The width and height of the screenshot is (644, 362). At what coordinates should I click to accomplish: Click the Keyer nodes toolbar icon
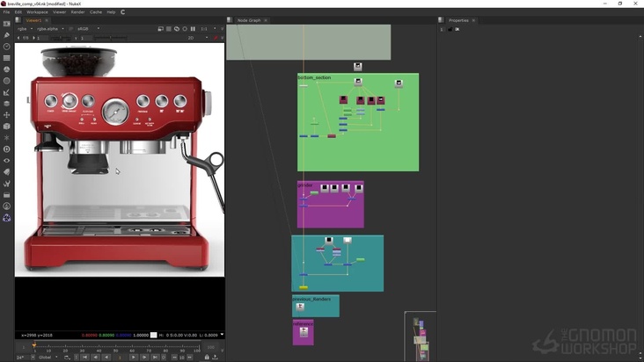click(7, 92)
